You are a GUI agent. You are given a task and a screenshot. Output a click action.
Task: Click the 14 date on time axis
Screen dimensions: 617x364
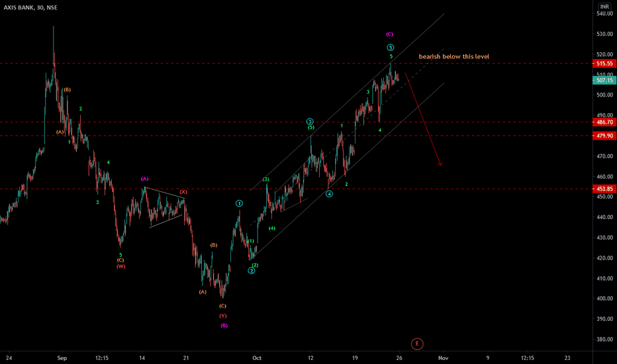142,358
